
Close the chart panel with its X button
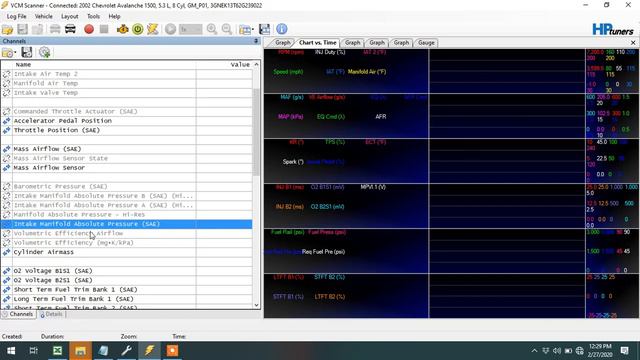633,42
